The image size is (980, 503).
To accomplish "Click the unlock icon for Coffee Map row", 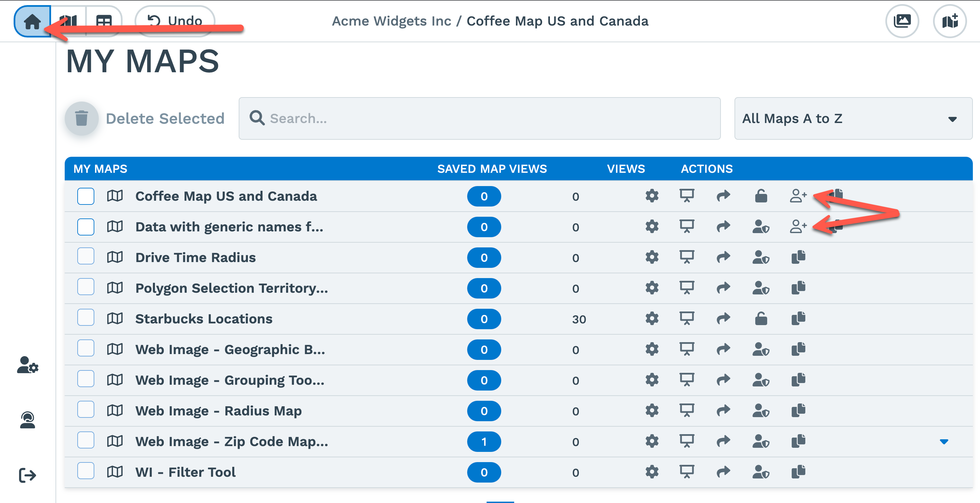I will coord(761,196).
